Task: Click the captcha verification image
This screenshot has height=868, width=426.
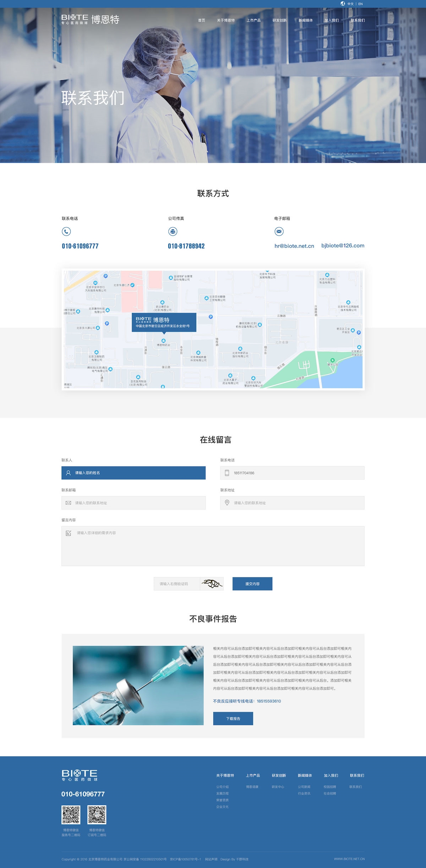Action: point(212,584)
